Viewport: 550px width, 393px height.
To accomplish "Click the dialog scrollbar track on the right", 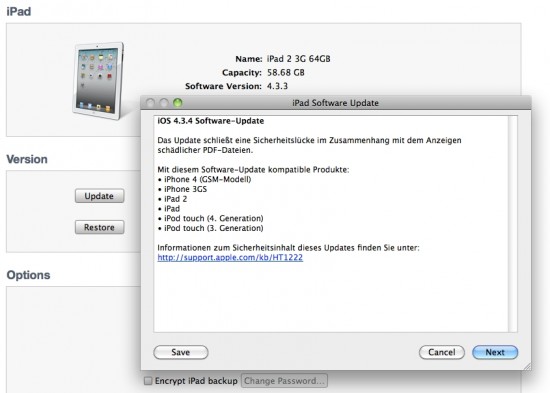I will pos(512,224).
